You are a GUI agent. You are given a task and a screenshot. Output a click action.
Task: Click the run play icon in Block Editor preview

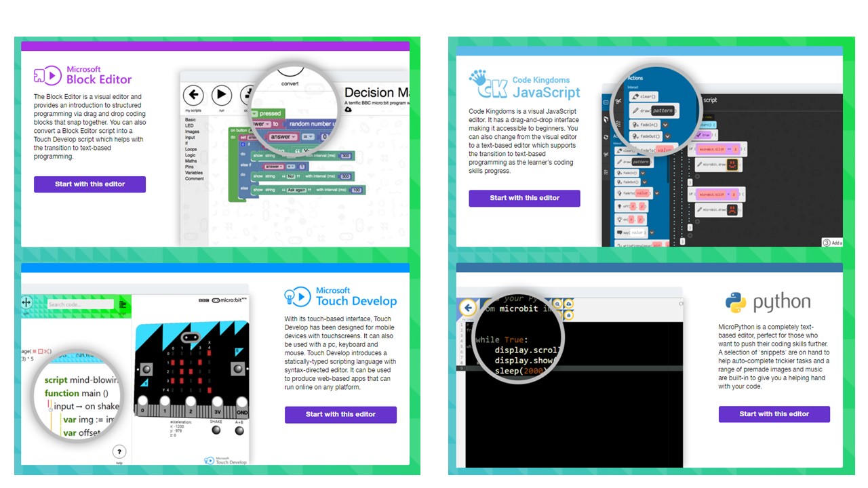[x=222, y=95]
